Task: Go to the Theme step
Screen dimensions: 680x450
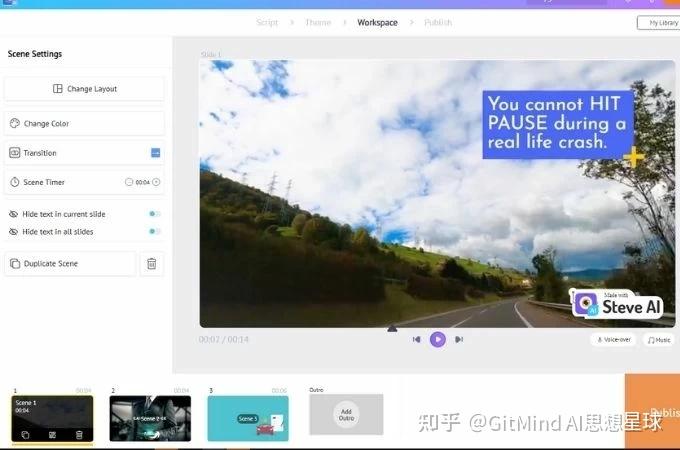Action: point(318,23)
